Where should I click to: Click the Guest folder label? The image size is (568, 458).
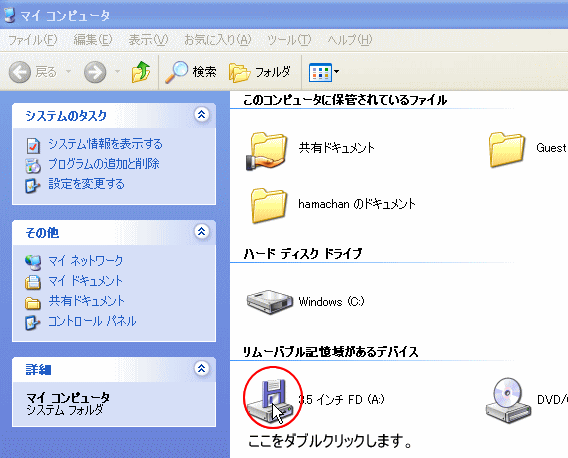pyautogui.click(x=552, y=148)
